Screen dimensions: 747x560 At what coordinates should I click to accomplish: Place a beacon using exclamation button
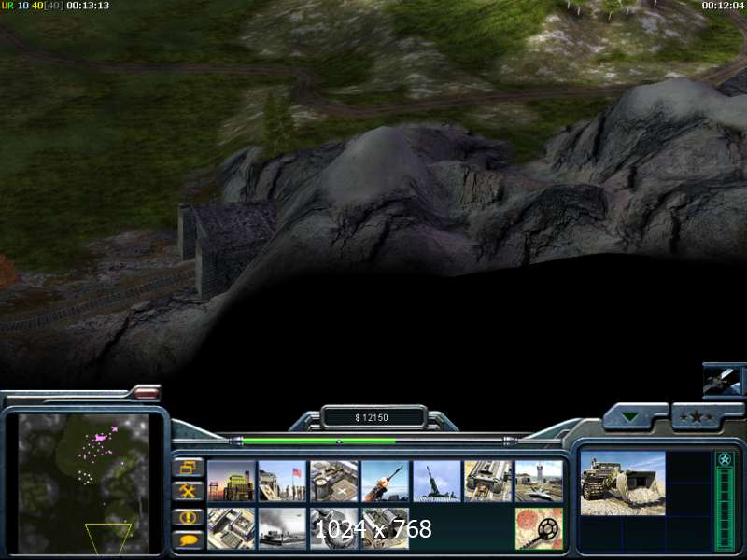pos(189,517)
